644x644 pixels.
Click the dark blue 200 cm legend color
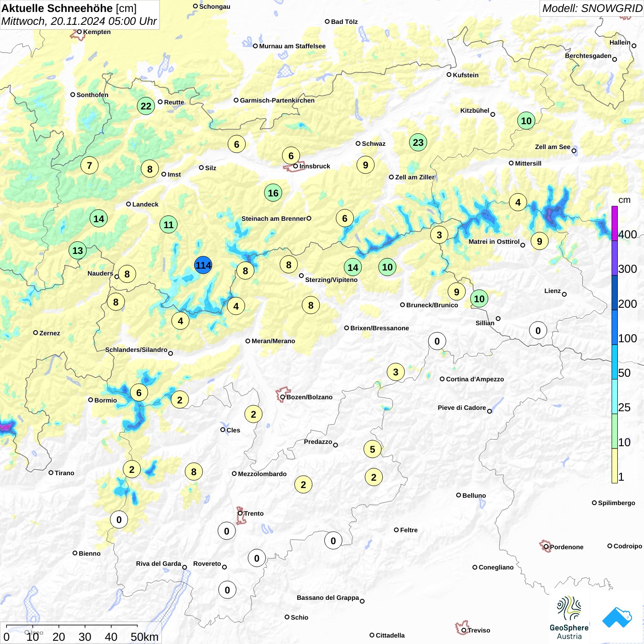tap(615, 293)
